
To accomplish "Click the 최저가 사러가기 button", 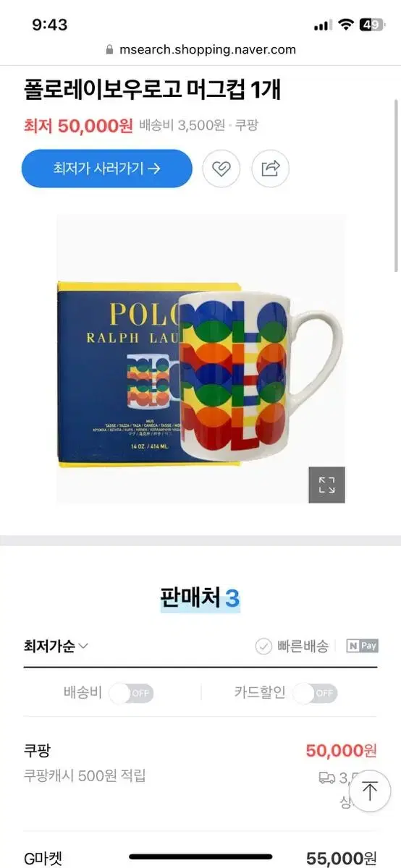I will [107, 169].
